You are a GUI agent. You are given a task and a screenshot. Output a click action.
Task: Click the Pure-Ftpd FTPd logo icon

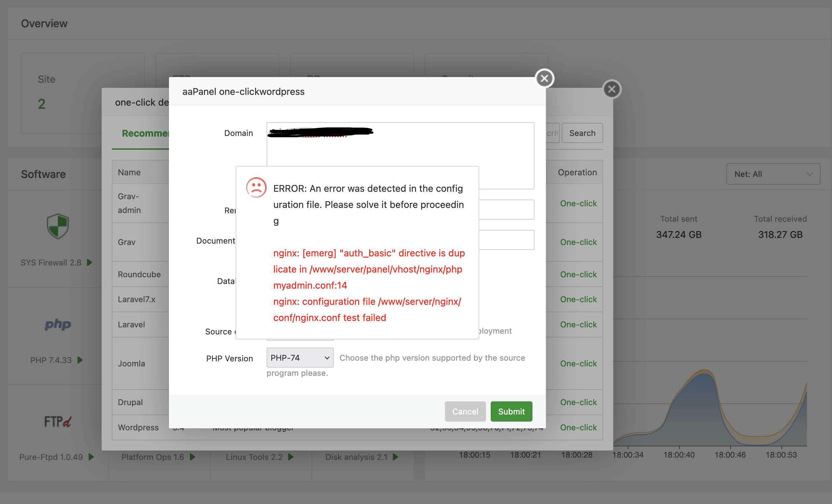click(58, 422)
